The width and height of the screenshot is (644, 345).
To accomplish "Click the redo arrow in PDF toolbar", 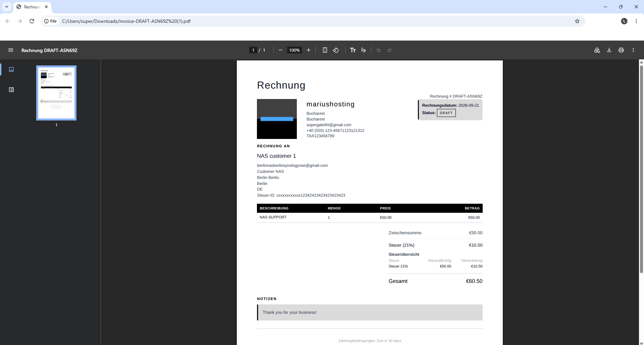I will pos(389,50).
